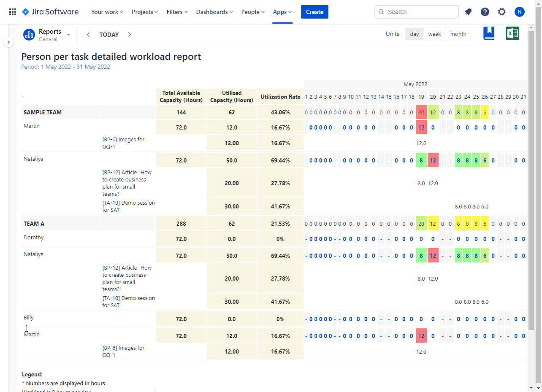Open the notifications flag icon

point(468,11)
